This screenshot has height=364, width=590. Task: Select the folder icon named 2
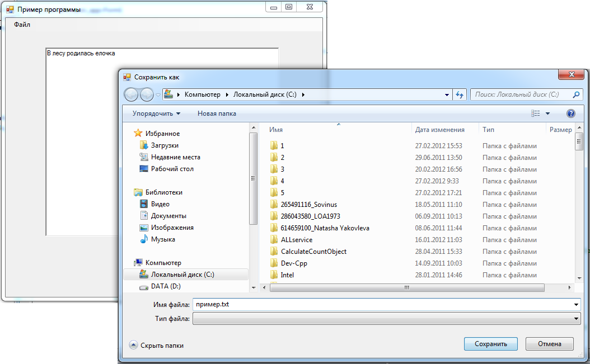274,157
